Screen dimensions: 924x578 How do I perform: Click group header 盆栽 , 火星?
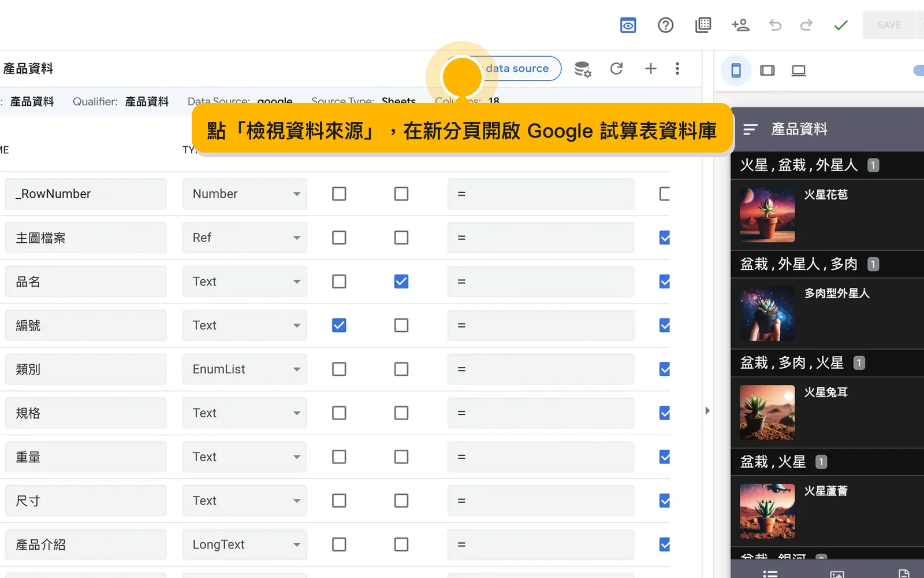(x=828, y=462)
